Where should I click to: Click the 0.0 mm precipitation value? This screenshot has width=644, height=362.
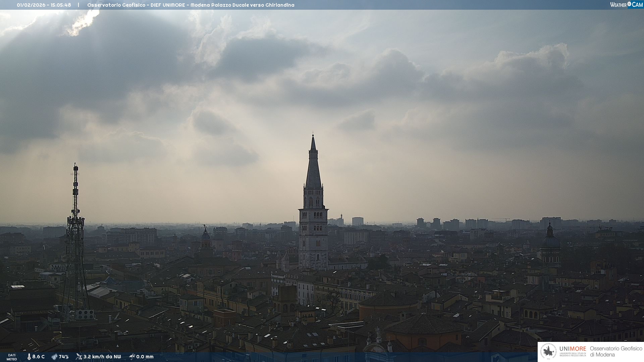(x=145, y=357)
